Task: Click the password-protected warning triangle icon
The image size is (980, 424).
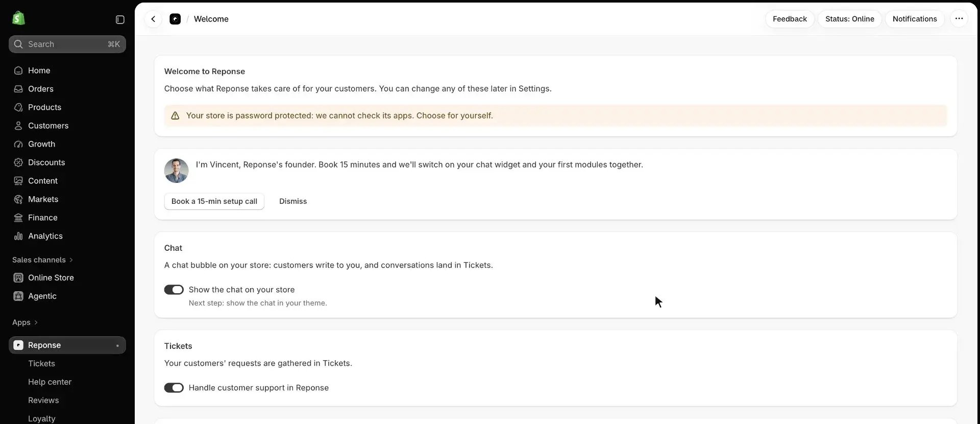Action: (175, 115)
